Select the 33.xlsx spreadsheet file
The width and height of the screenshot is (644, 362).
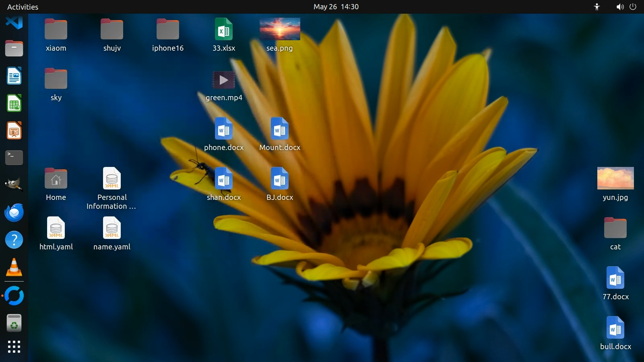(x=224, y=29)
